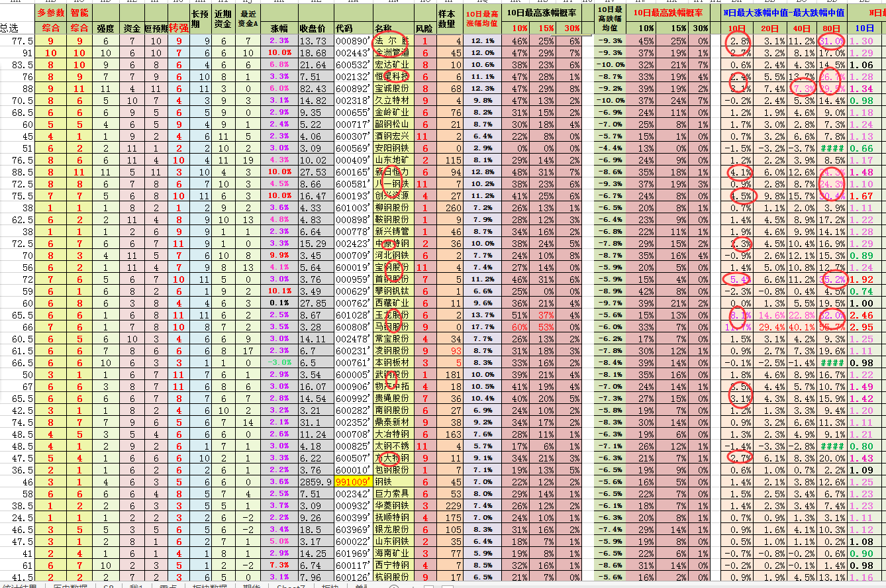Click the 10日最高涨幅概率 header

(541, 13)
